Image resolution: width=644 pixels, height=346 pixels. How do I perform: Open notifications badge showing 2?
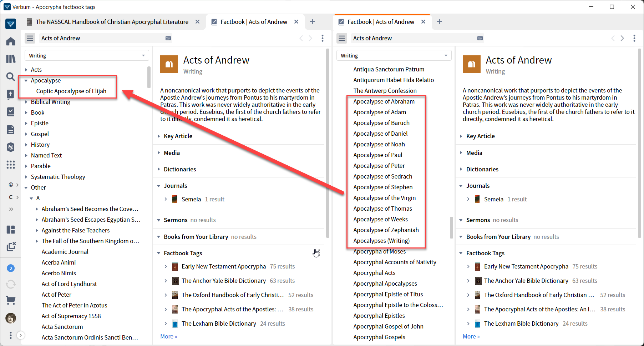[x=11, y=268]
